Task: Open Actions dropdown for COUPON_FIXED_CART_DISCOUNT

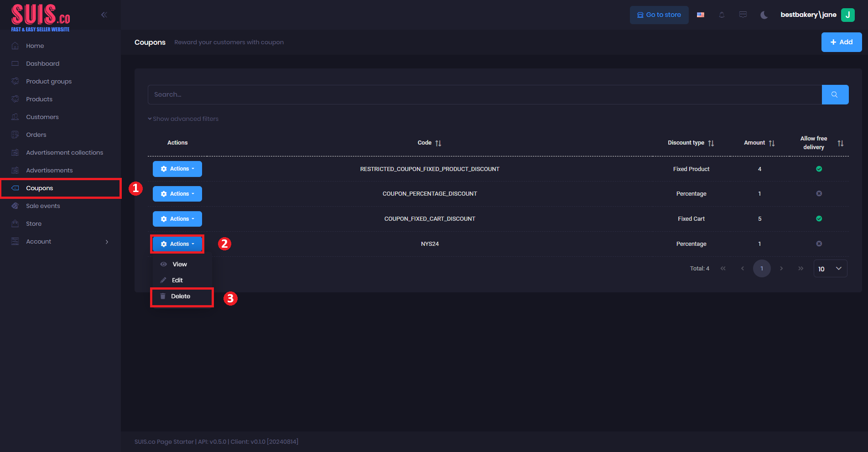Action: (x=177, y=219)
